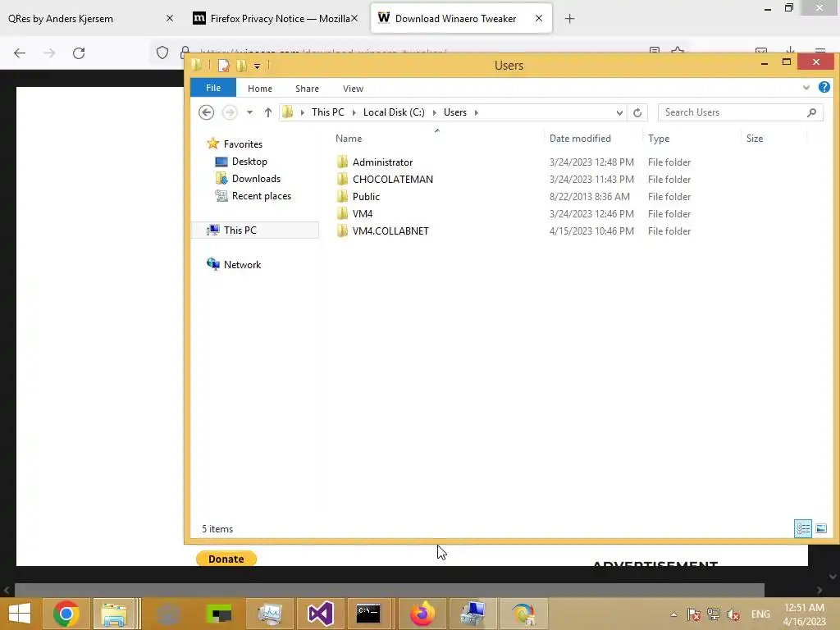The image size is (840, 630).
Task: Click the Donate button on the webpage
Action: click(x=226, y=559)
